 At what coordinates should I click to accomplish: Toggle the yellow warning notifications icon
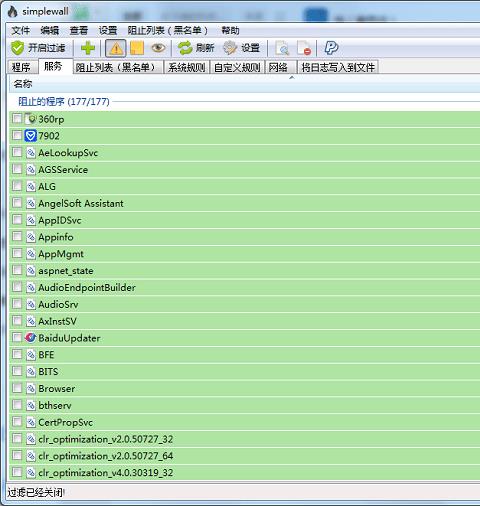pyautogui.click(x=116, y=48)
